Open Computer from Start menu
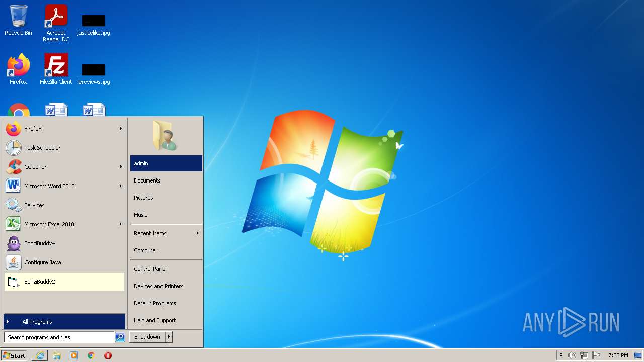The image size is (644, 362). [166, 250]
